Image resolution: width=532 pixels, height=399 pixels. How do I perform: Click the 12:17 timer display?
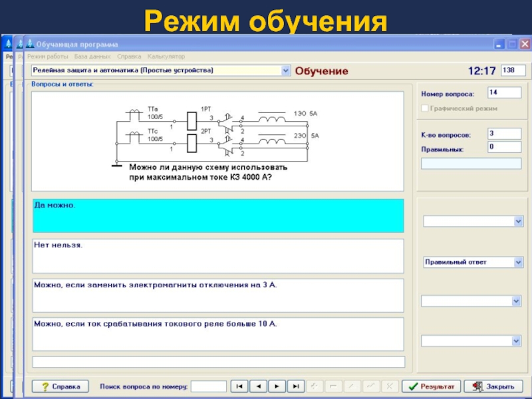click(481, 70)
